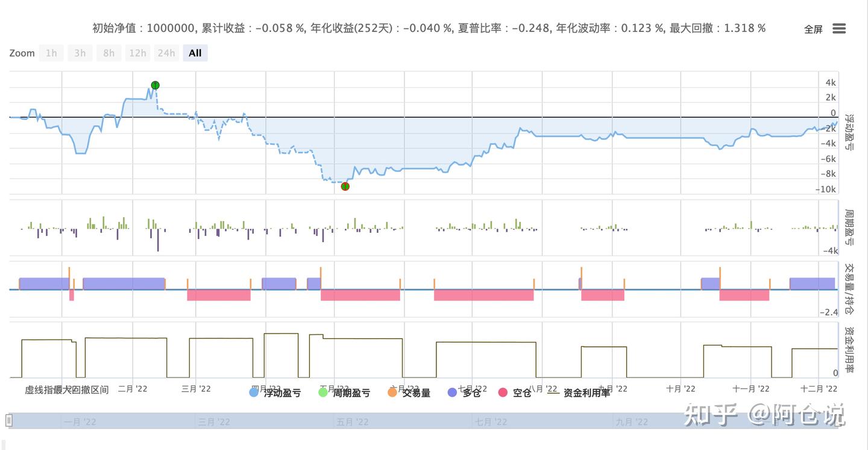
Task: Select the "24h" zoom option
Action: [166, 52]
